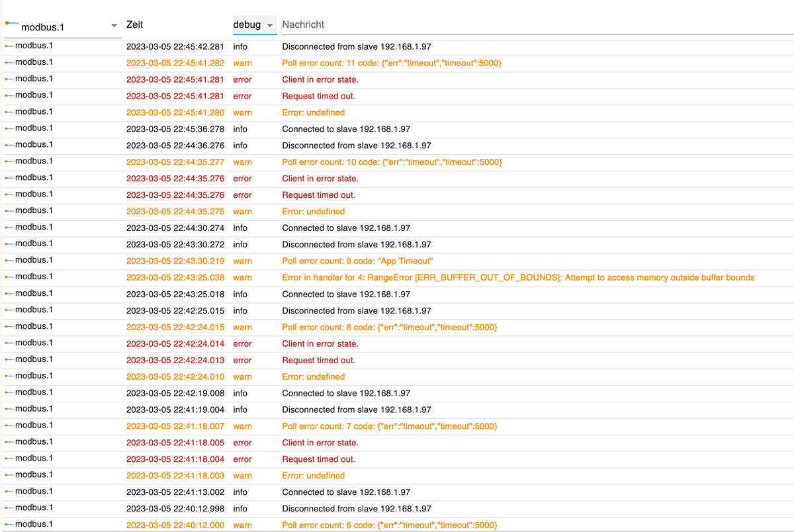
Task: Click 'Request timed out.' at 22:42:24.013
Action: pyautogui.click(x=319, y=360)
